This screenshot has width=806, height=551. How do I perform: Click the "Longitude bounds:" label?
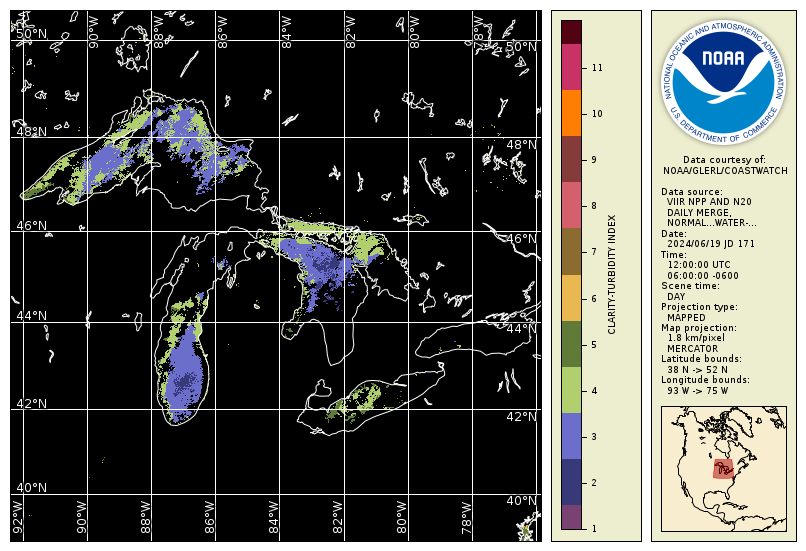pos(705,380)
